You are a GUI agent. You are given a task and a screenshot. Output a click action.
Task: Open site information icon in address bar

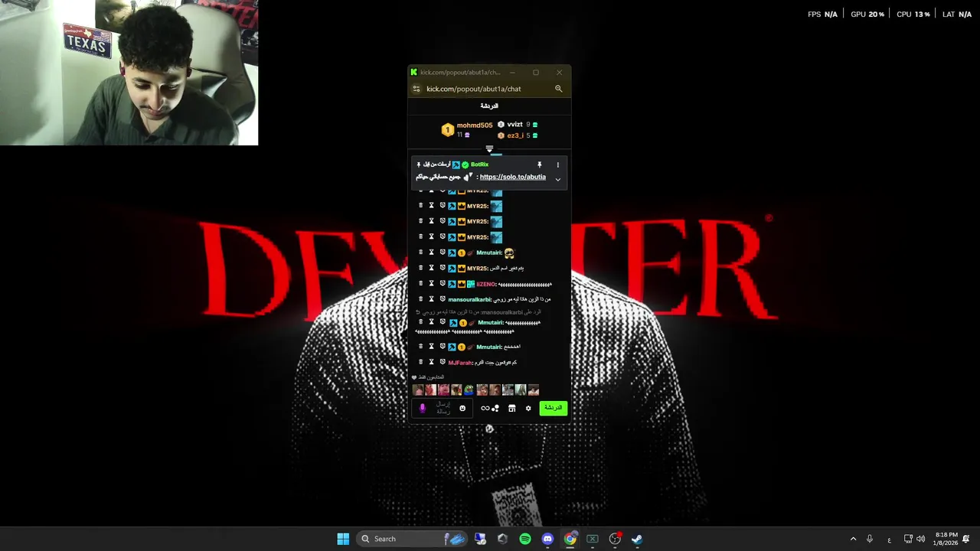[416, 89]
